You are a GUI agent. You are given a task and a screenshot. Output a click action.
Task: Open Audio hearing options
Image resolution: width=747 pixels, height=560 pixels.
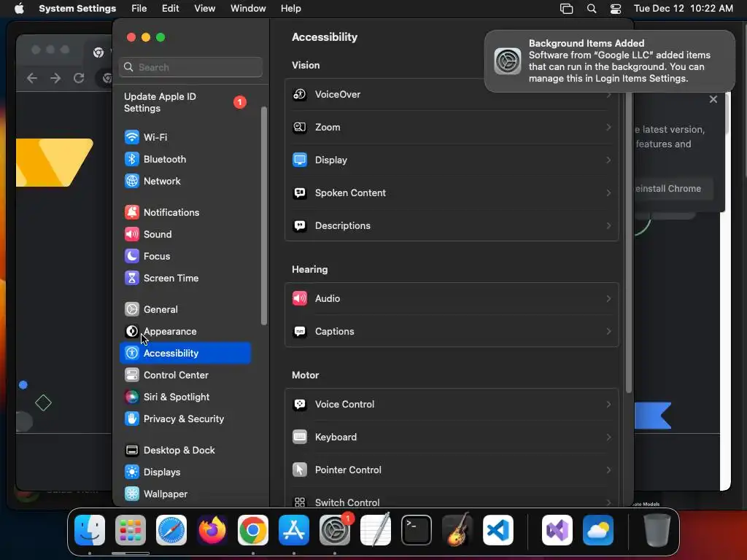452,298
